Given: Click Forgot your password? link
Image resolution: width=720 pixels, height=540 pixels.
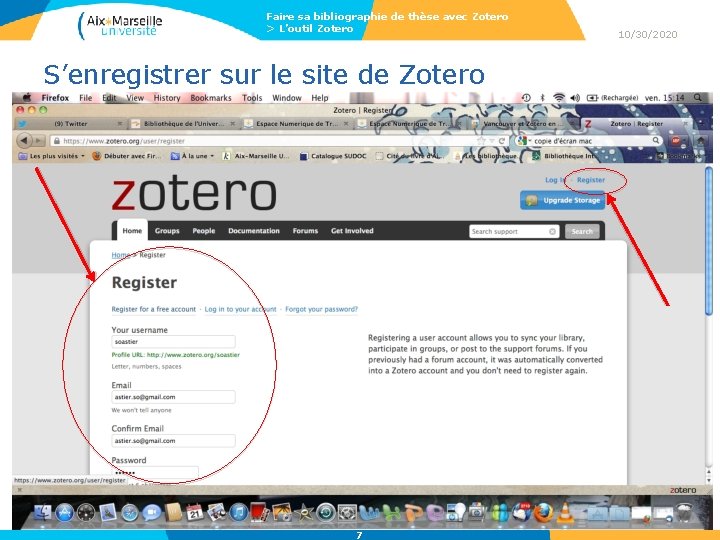Looking at the screenshot, I should 321,309.
